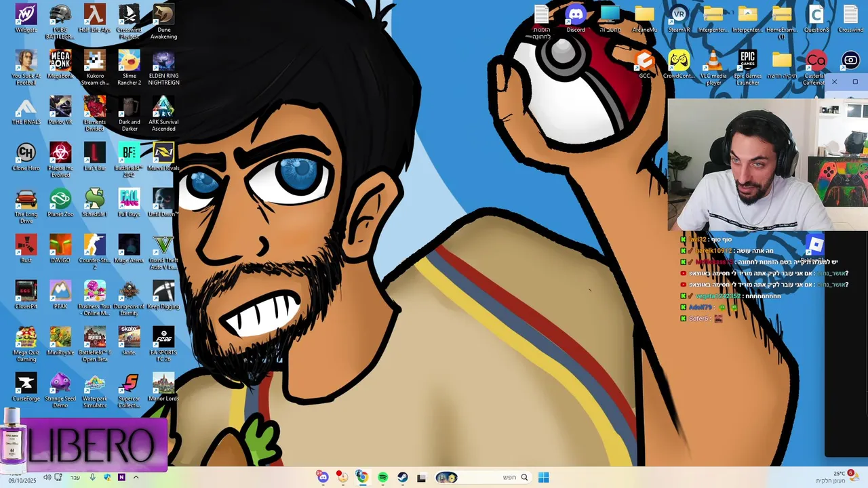Open the ArcaneMu folder
The image size is (868, 488).
[645, 19]
